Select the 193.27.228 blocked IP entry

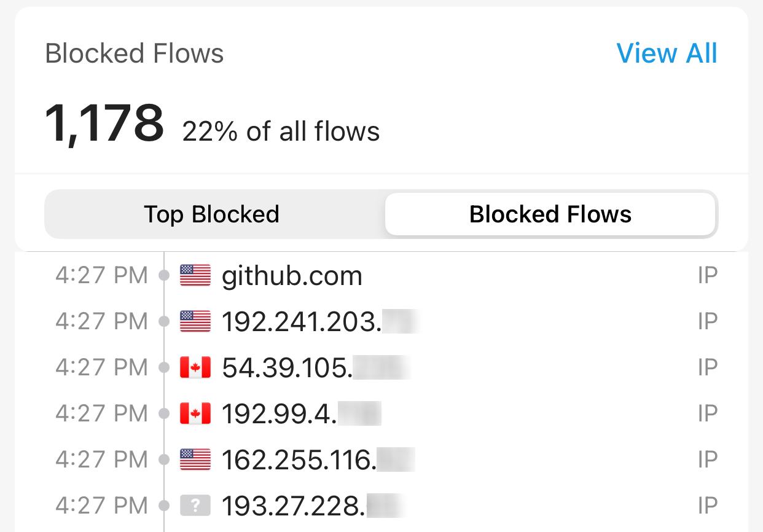click(381, 506)
